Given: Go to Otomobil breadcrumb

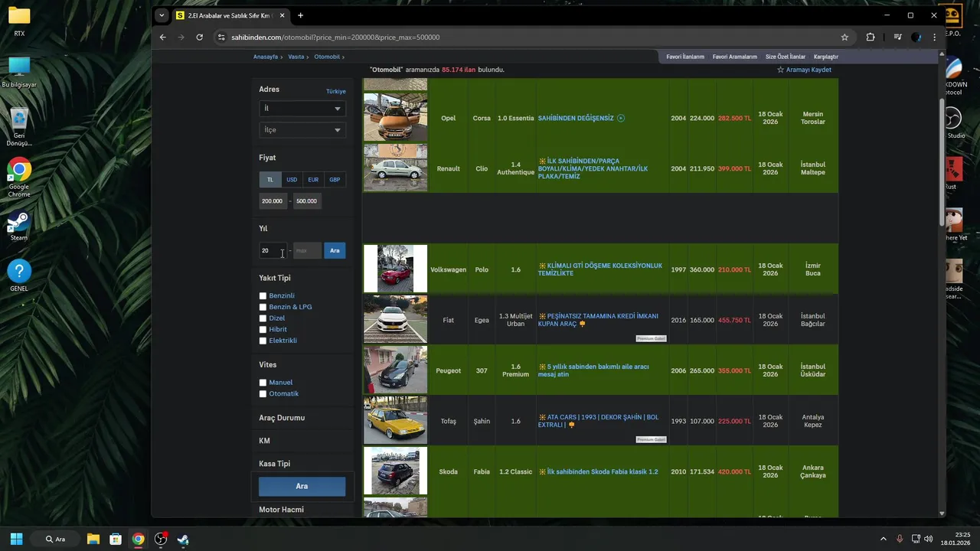Looking at the screenshot, I should 327,57.
